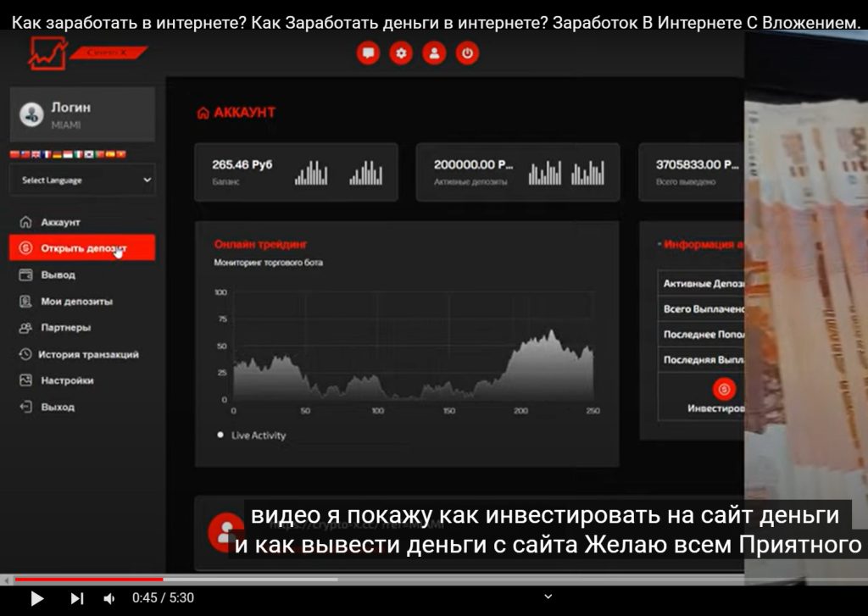Click the red Инвестировать coin button
This screenshot has height=616, width=868.
[x=724, y=389]
